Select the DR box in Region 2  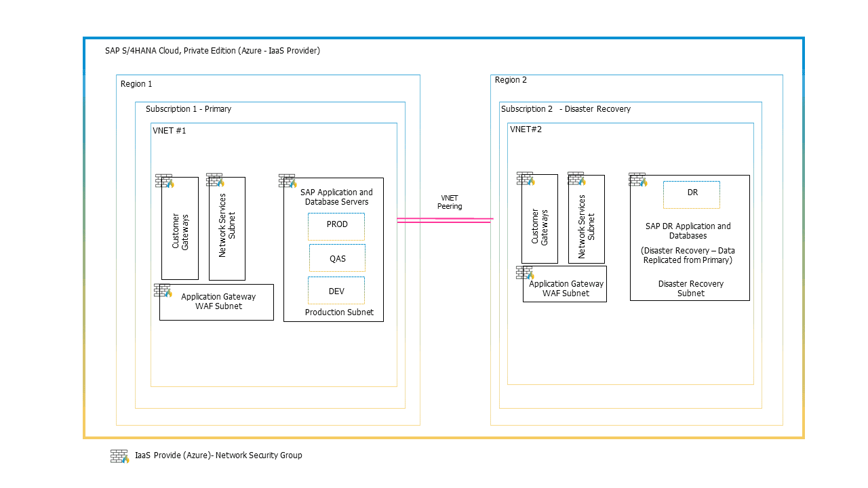(691, 194)
